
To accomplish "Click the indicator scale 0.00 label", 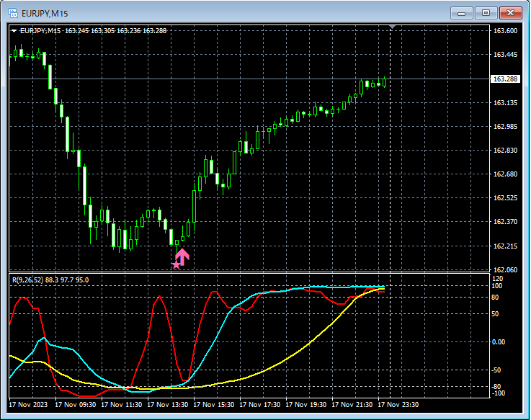I will (499, 342).
